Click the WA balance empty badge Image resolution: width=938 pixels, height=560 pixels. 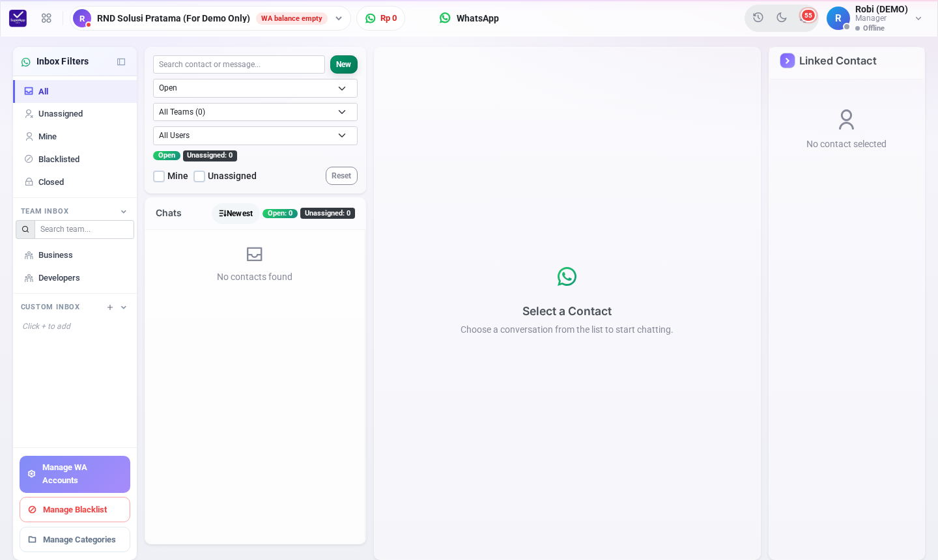pyautogui.click(x=292, y=18)
